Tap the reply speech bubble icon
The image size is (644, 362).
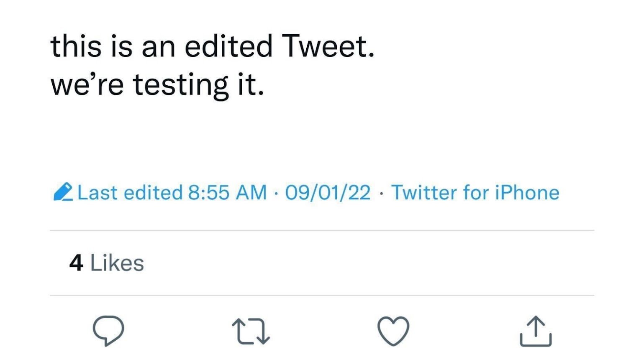coord(108,331)
